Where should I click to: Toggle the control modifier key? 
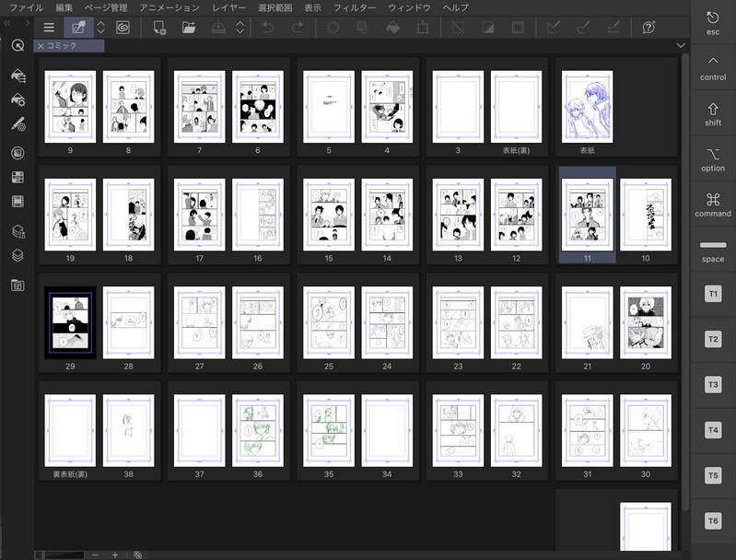[713, 68]
